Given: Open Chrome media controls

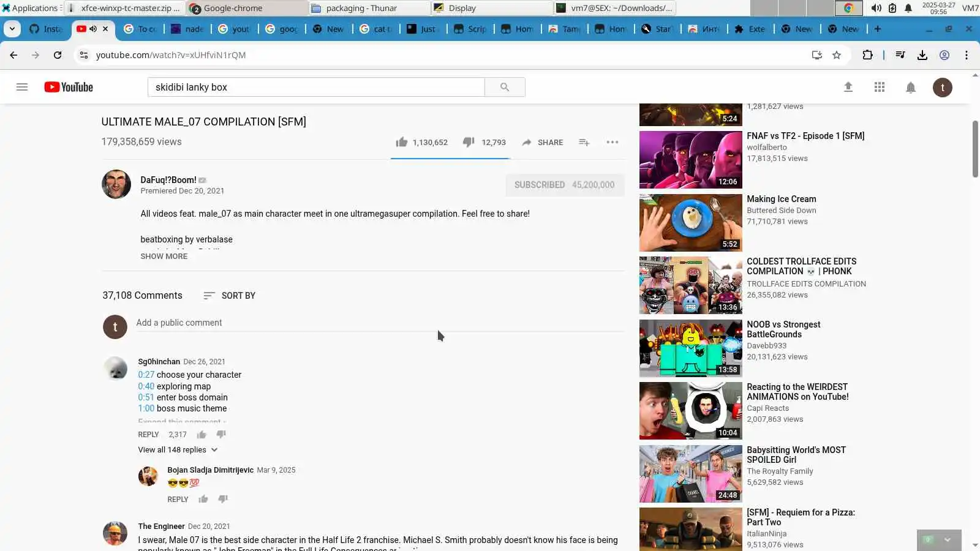Looking at the screenshot, I should 900,55.
